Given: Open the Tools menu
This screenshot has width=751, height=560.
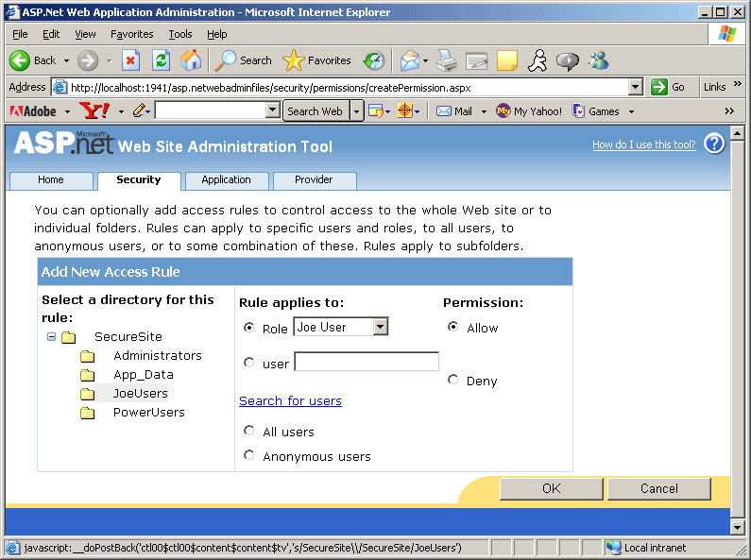Looking at the screenshot, I should (x=180, y=34).
